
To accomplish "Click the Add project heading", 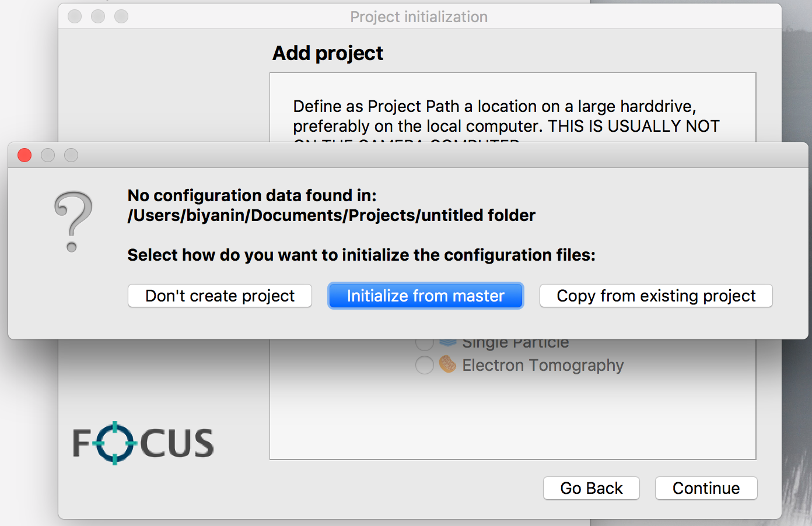I will point(328,53).
